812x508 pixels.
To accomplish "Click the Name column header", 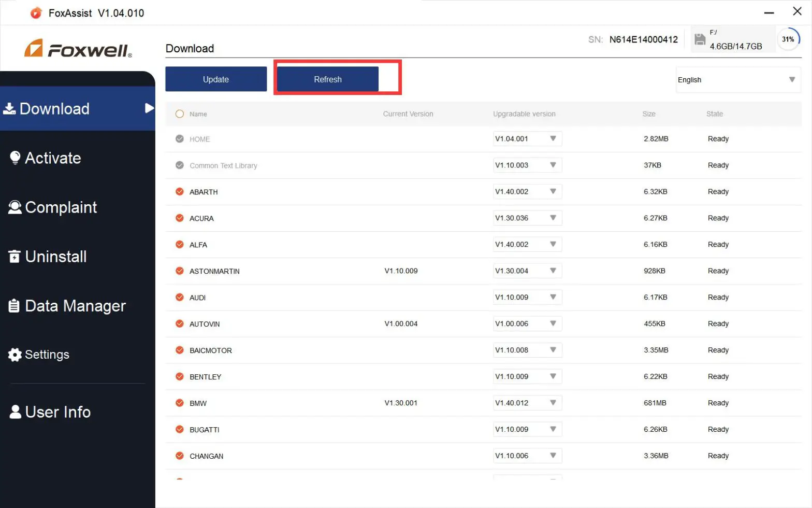I will click(198, 114).
